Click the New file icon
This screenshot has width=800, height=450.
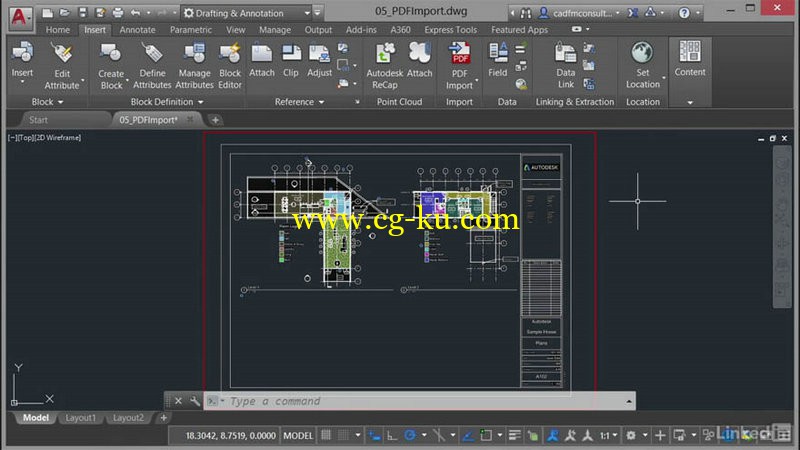[x=47, y=13]
